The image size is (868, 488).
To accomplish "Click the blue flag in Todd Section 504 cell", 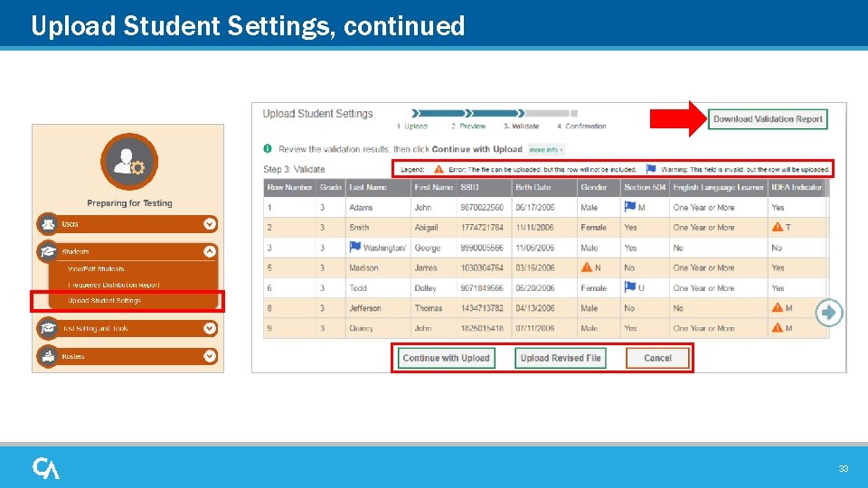I will coord(630,286).
